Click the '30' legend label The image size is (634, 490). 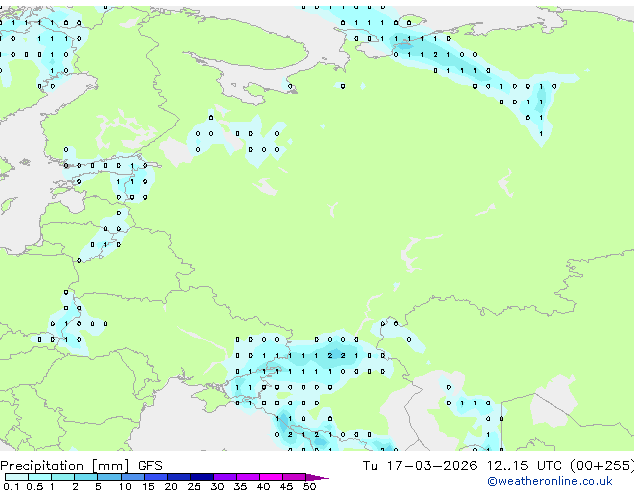(x=217, y=486)
